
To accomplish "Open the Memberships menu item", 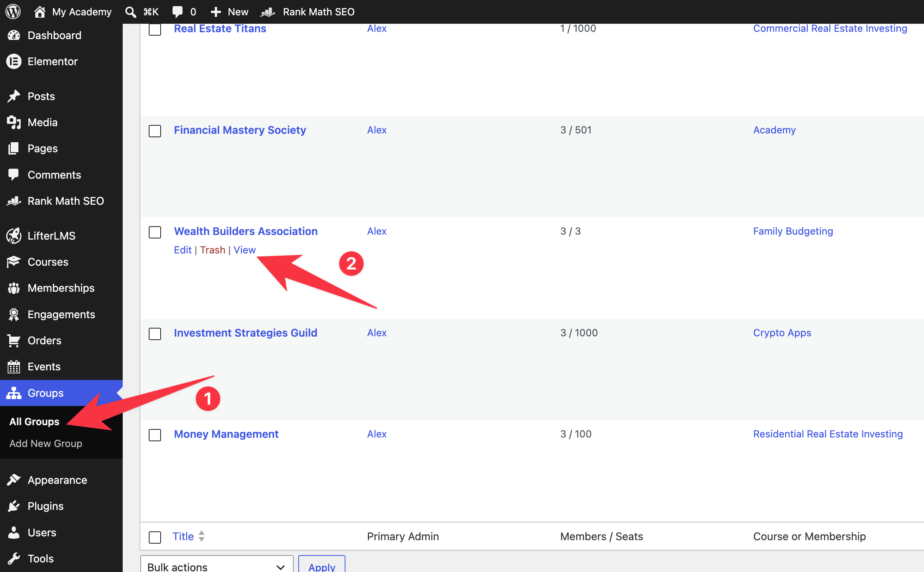I will tap(61, 288).
